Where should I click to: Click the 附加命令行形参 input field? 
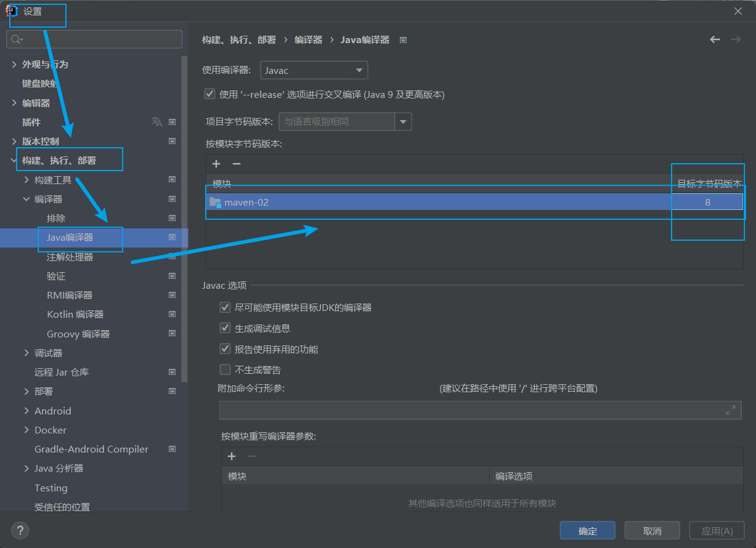click(x=481, y=410)
